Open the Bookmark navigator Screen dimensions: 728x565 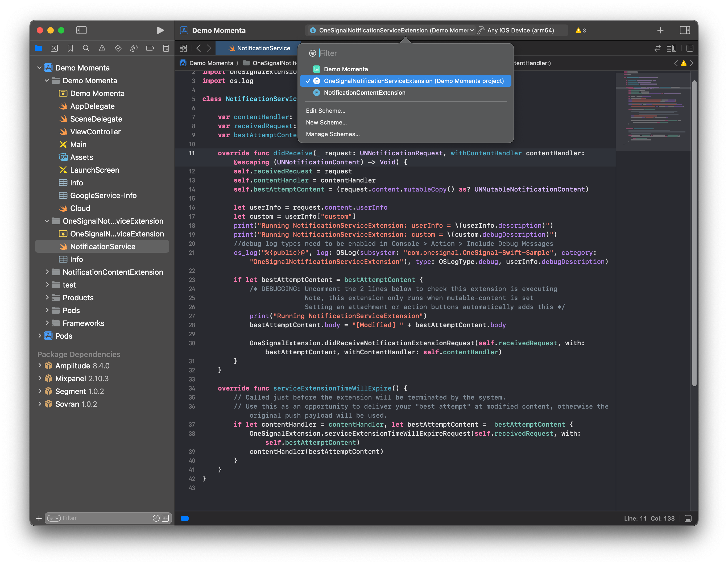click(70, 48)
